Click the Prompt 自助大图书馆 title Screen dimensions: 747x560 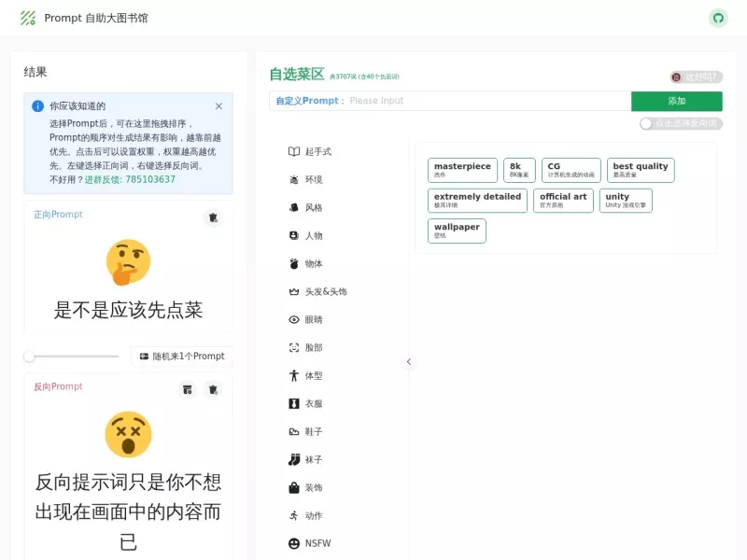tap(96, 18)
